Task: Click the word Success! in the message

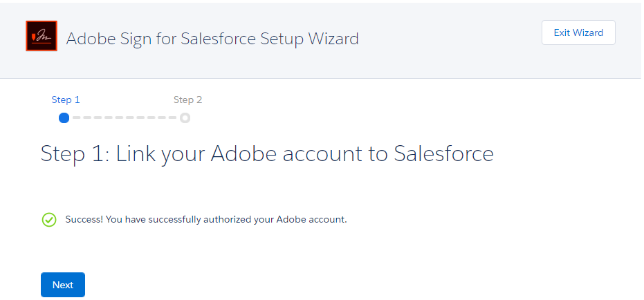Action: (x=84, y=220)
